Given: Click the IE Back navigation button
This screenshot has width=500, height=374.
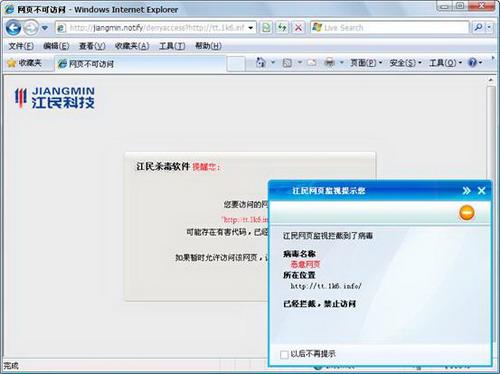Looking at the screenshot, I should tap(13, 28).
